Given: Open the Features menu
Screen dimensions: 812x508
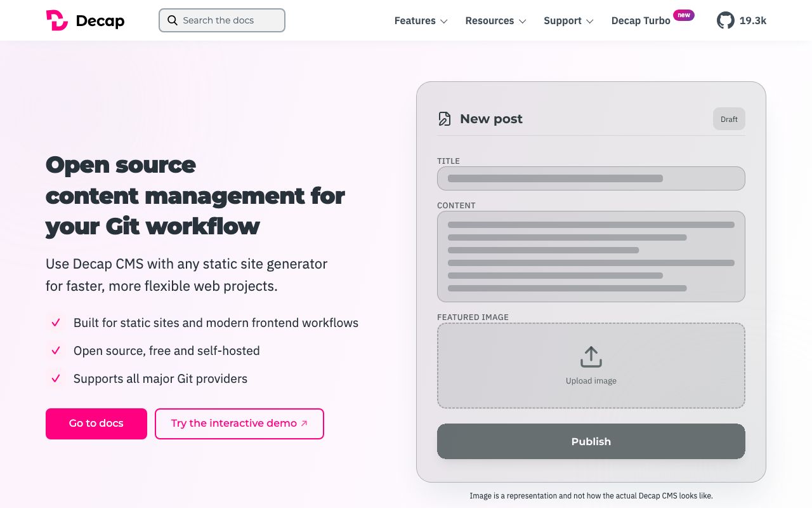Looking at the screenshot, I should point(421,20).
